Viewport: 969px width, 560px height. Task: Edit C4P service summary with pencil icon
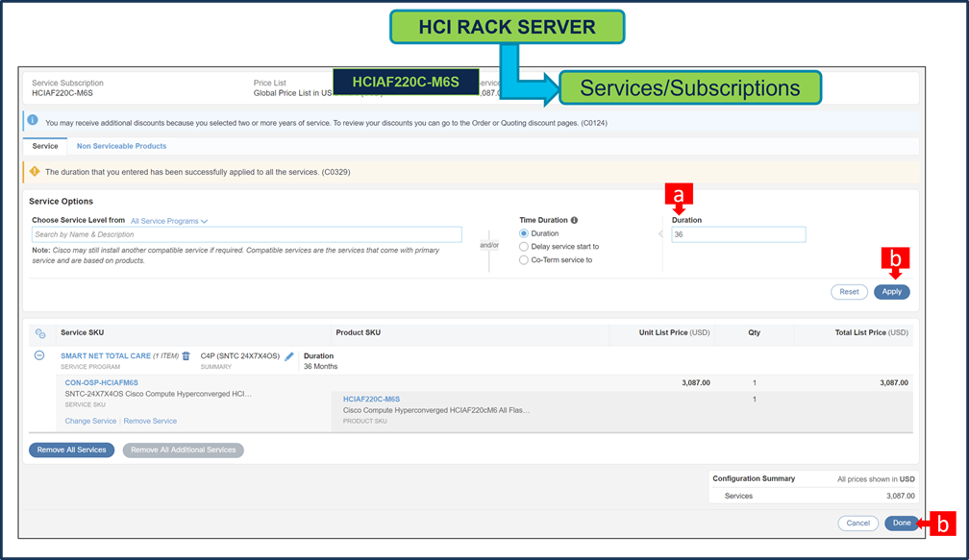pos(289,356)
